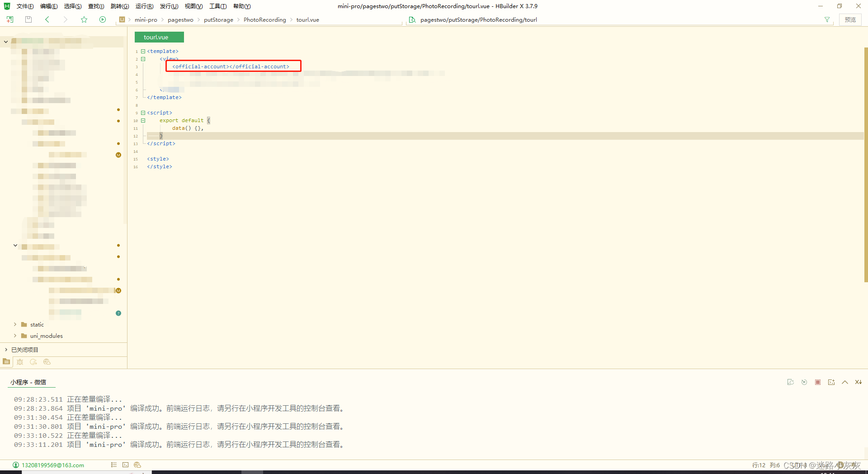Open the 视图(V) menu
This screenshot has height=474, width=868.
(x=193, y=6)
